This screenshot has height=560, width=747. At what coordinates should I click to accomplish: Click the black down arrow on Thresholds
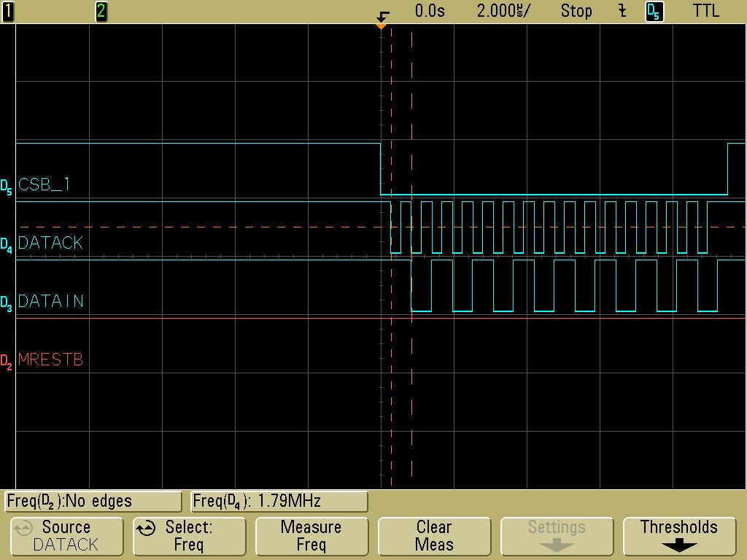pyautogui.click(x=679, y=545)
